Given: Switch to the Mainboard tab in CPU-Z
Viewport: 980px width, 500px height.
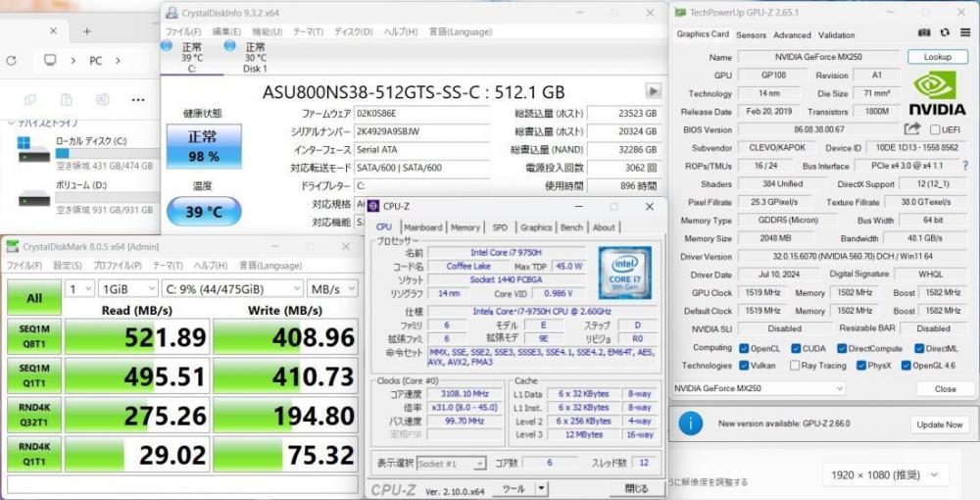Looking at the screenshot, I should pyautogui.click(x=423, y=227).
